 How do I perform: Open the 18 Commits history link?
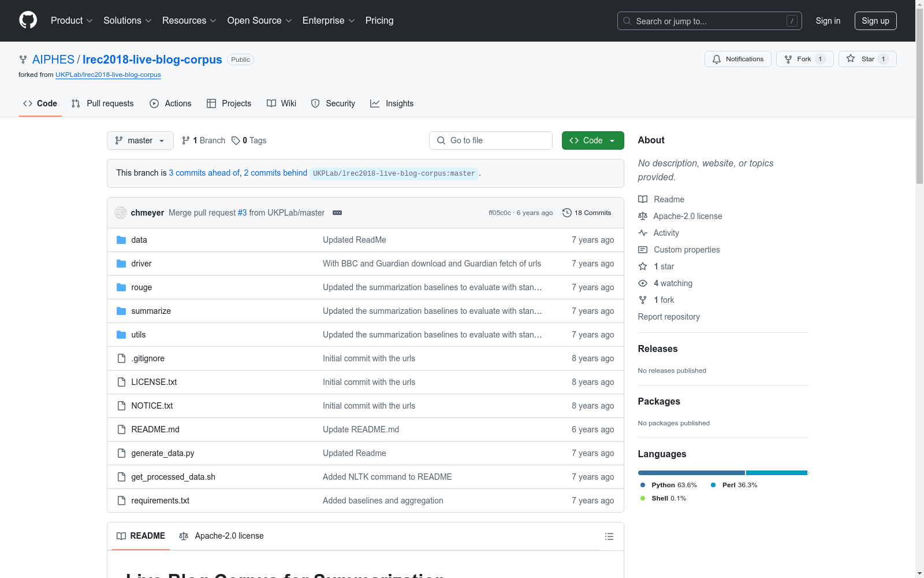(587, 213)
